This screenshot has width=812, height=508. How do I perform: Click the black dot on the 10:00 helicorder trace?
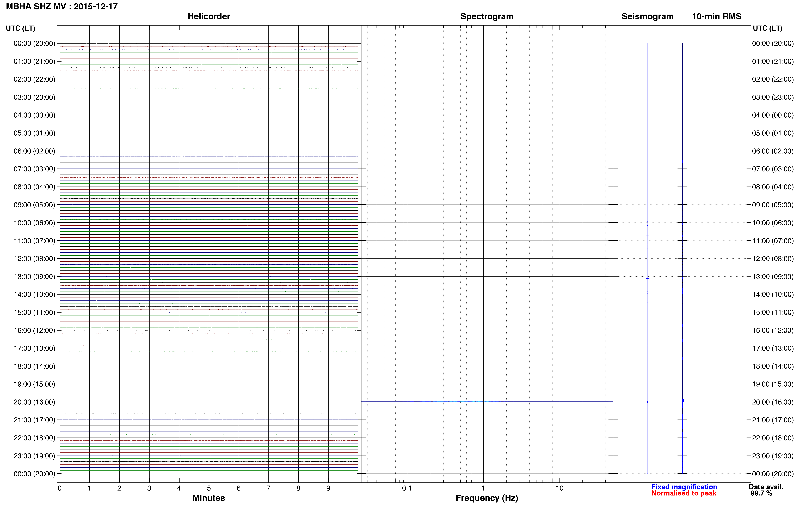click(303, 222)
